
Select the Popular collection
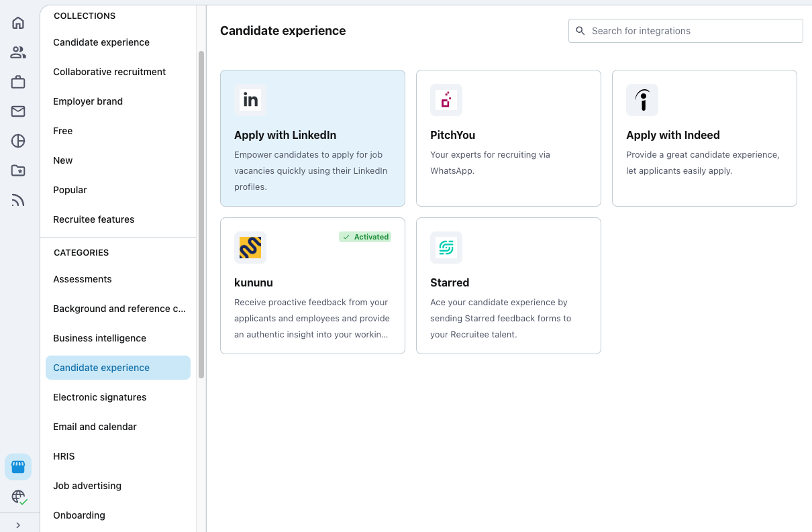click(x=70, y=190)
